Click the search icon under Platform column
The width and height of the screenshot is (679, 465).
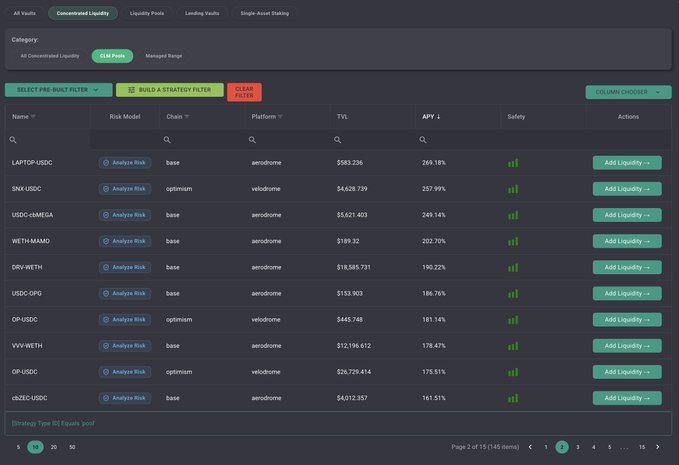point(252,140)
